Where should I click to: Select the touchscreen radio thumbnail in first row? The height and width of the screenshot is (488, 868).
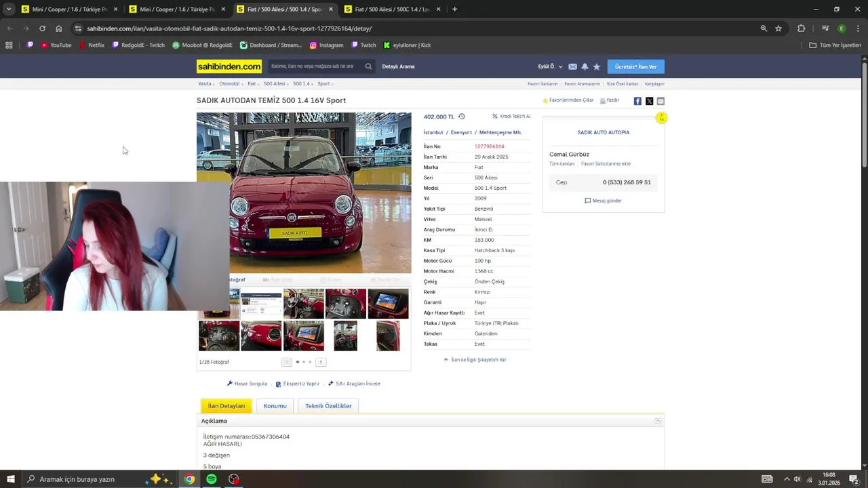(388, 304)
